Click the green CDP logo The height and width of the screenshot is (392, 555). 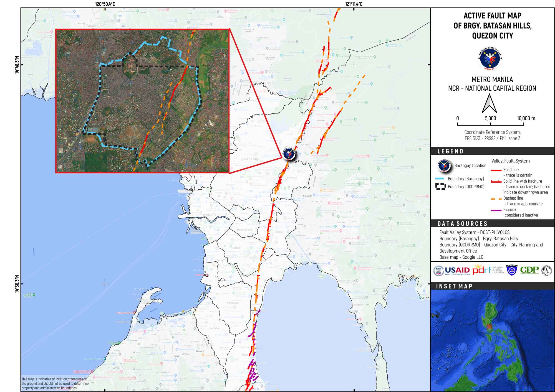529,270
